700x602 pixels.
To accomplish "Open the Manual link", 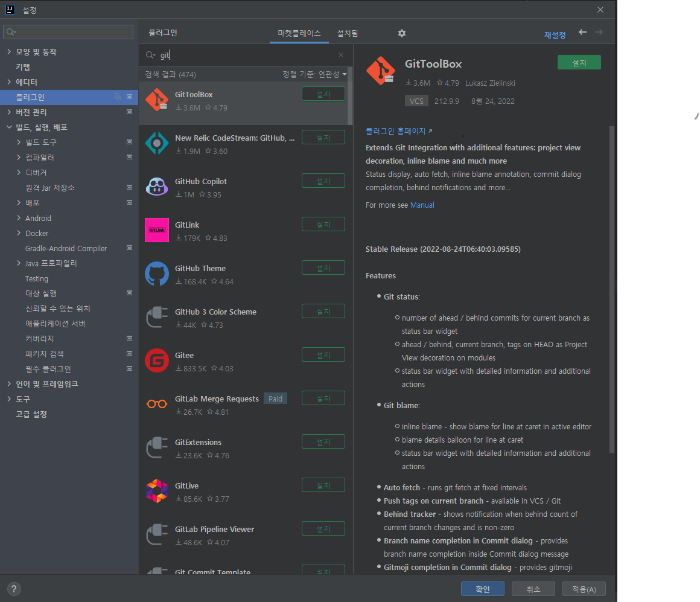I will [x=422, y=205].
